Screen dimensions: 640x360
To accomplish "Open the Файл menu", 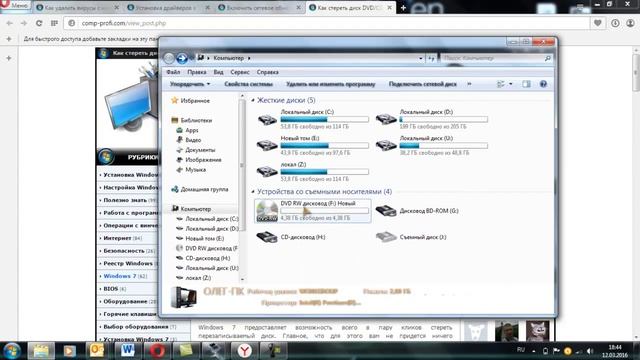I will tap(173, 72).
